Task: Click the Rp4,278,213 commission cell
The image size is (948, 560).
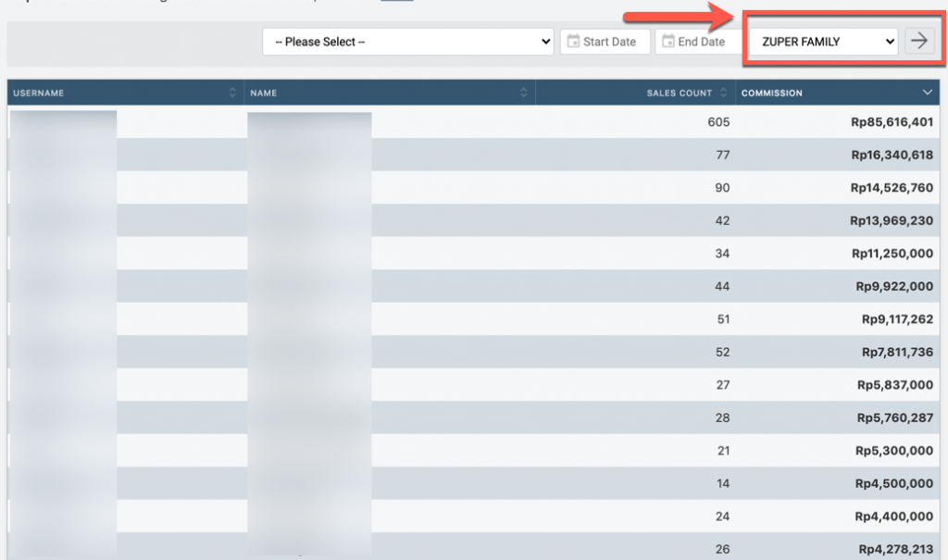Action: (895, 549)
